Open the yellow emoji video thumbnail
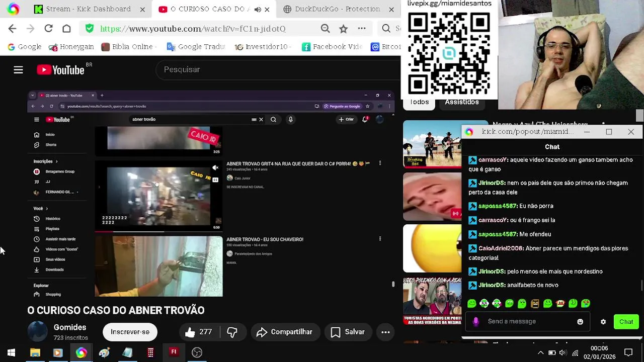Viewport: 644px width, 362px height. click(x=432, y=248)
